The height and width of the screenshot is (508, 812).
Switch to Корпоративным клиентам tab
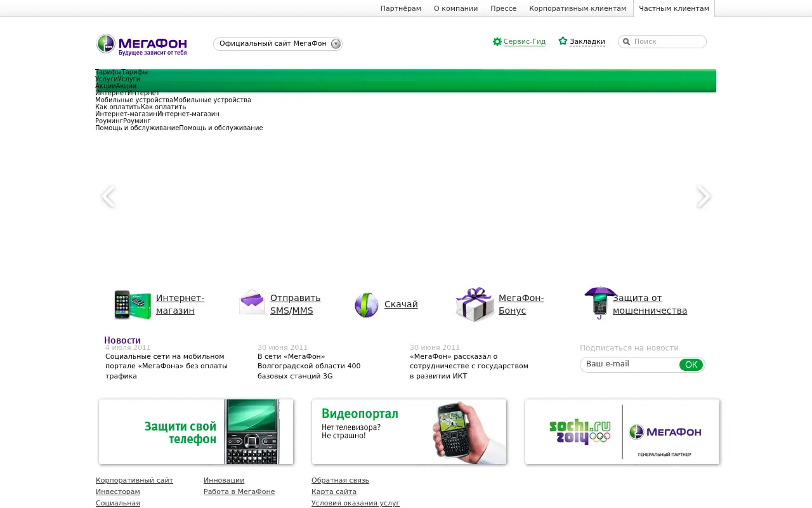578,8
